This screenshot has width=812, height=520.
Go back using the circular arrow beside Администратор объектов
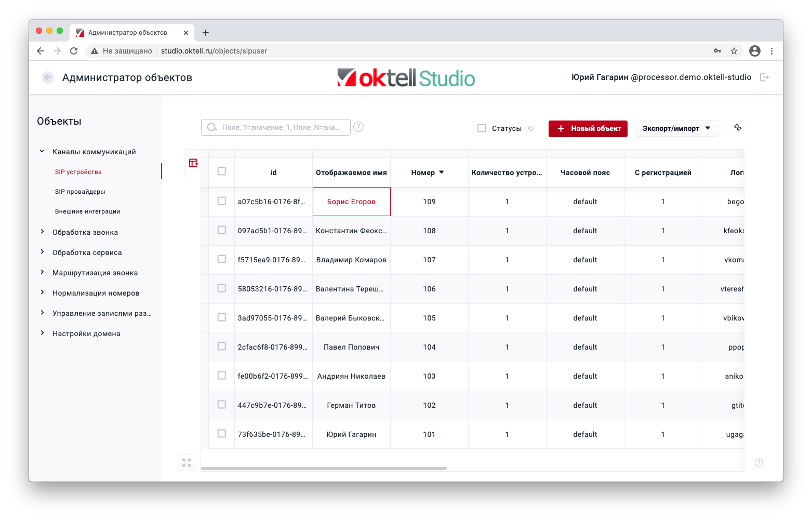[x=48, y=77]
